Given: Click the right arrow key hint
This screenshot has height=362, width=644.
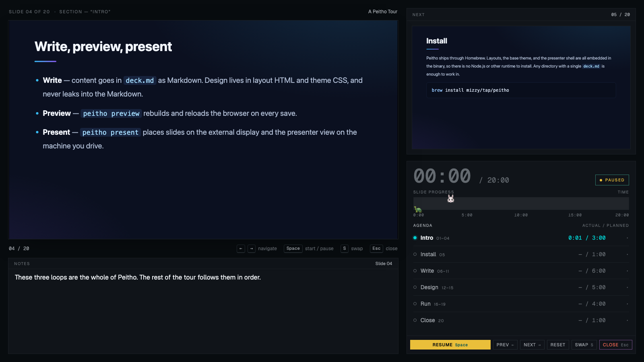Looking at the screenshot, I should 252,249.
